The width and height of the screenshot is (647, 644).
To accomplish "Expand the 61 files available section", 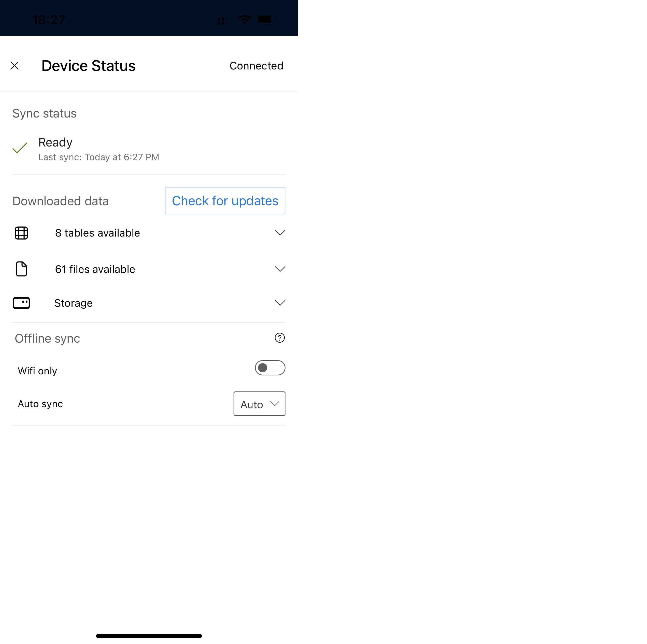I will pos(280,269).
